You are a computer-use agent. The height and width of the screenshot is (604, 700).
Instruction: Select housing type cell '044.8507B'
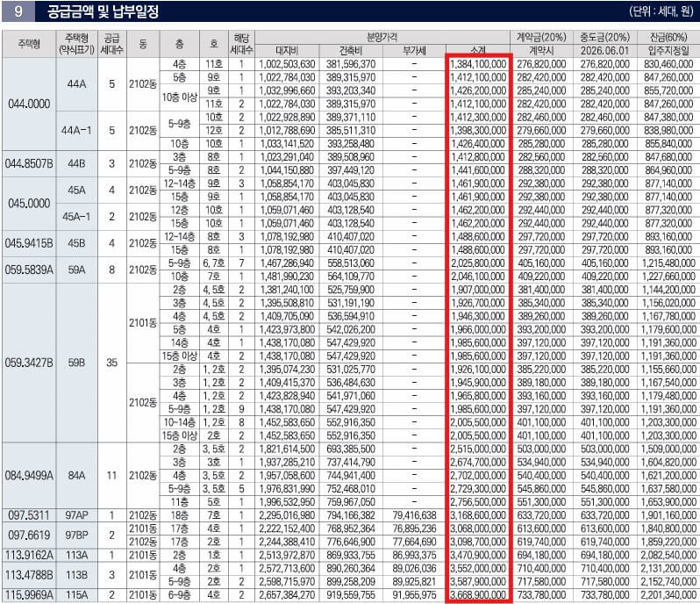coord(29,163)
